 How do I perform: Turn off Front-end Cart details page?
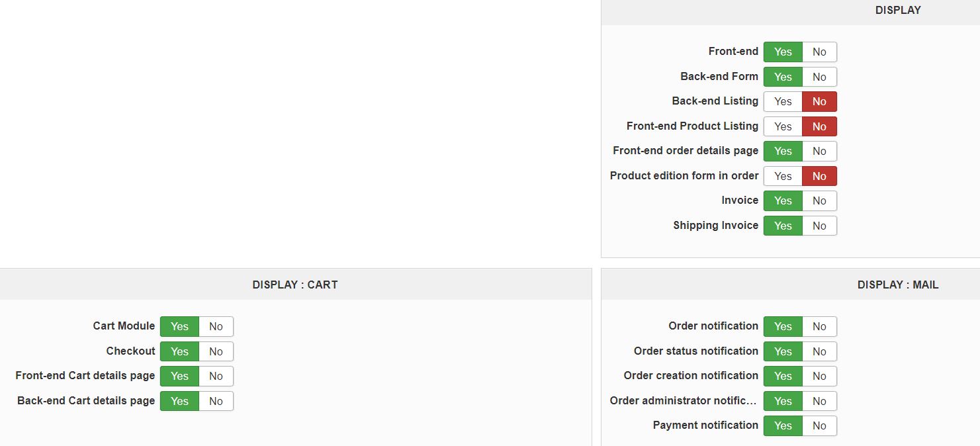coord(216,376)
